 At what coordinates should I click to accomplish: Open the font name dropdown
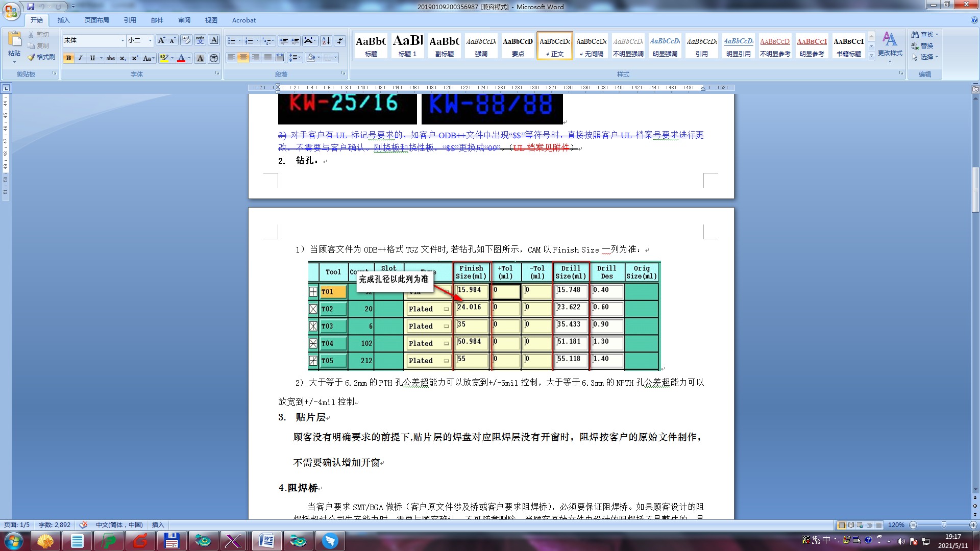pyautogui.click(x=122, y=40)
